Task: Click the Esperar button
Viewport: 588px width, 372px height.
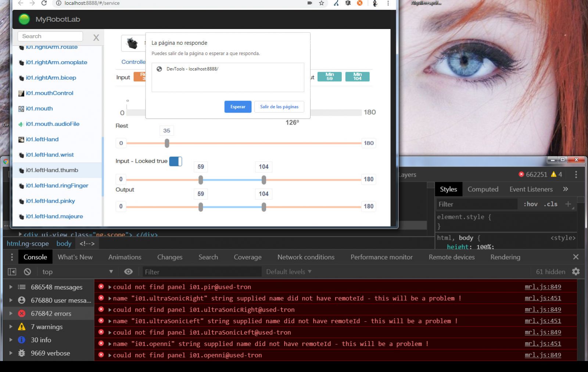Action: (238, 107)
